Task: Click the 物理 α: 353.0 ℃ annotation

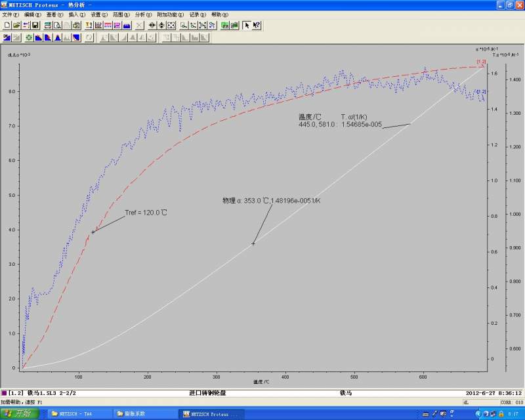Action: coord(271,201)
